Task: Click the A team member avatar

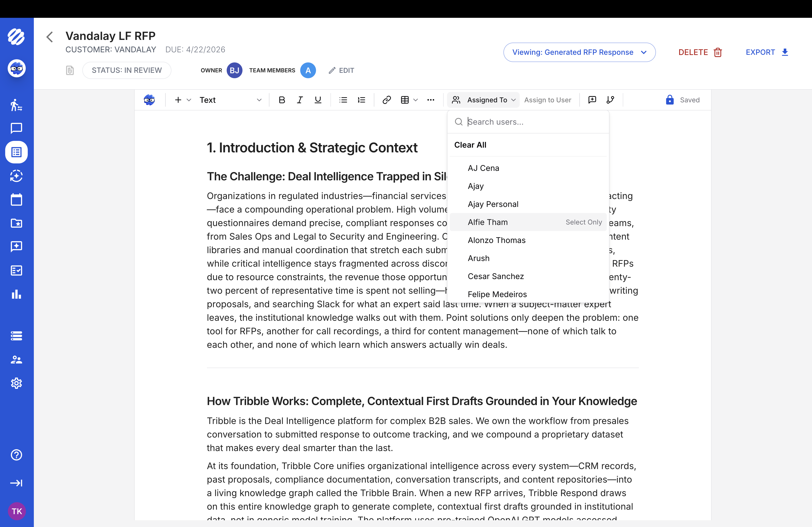Action: 308,70
